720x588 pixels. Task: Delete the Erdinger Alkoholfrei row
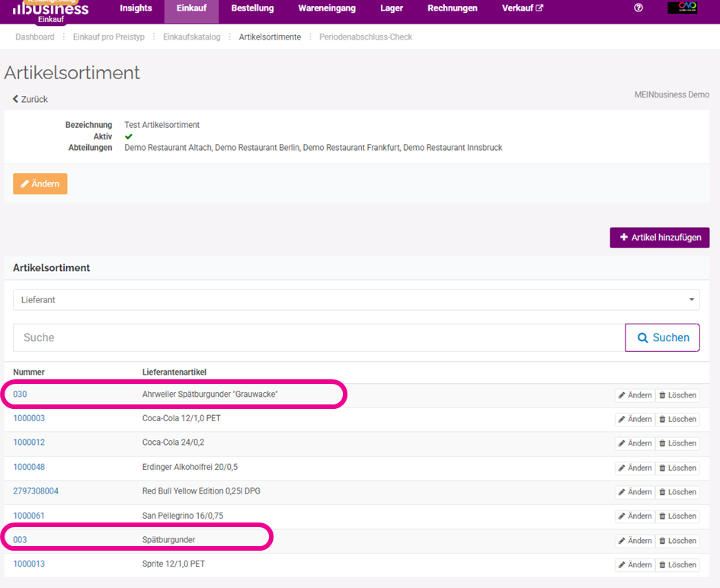tap(678, 468)
